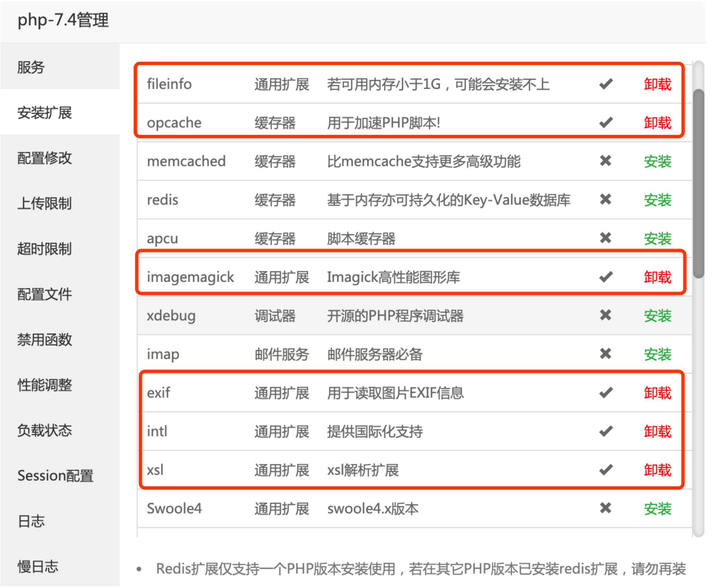Click the checkmark icon next to imagemagick
This screenshot has width=713, height=588.
606,277
